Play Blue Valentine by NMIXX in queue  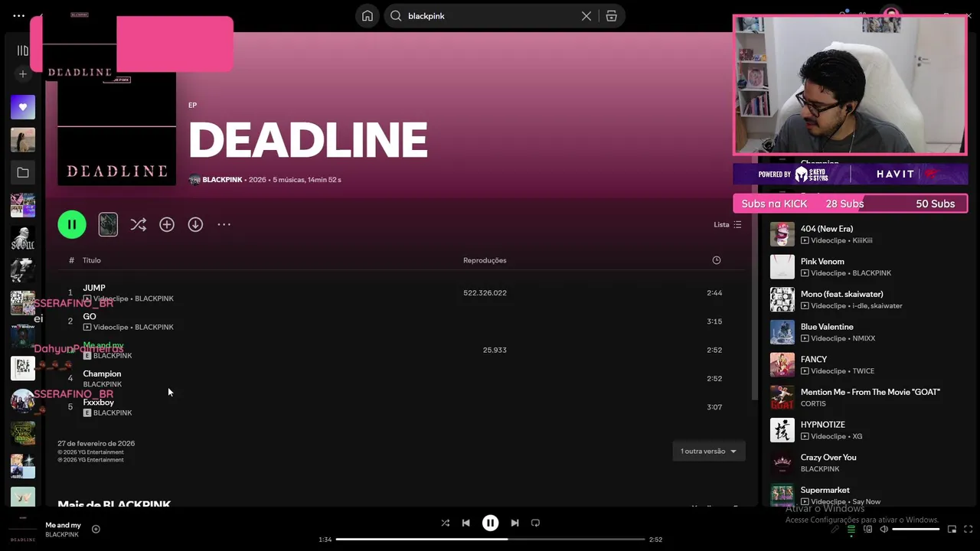click(x=865, y=332)
